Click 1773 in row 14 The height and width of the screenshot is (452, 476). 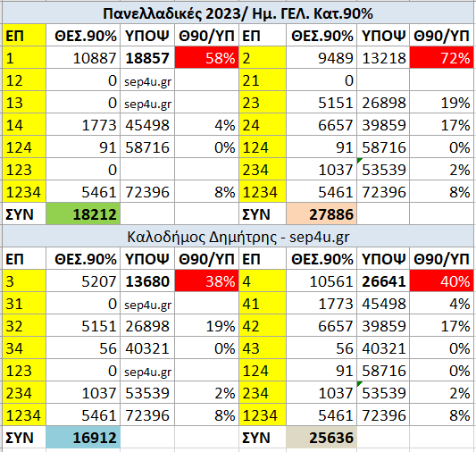[83, 125]
